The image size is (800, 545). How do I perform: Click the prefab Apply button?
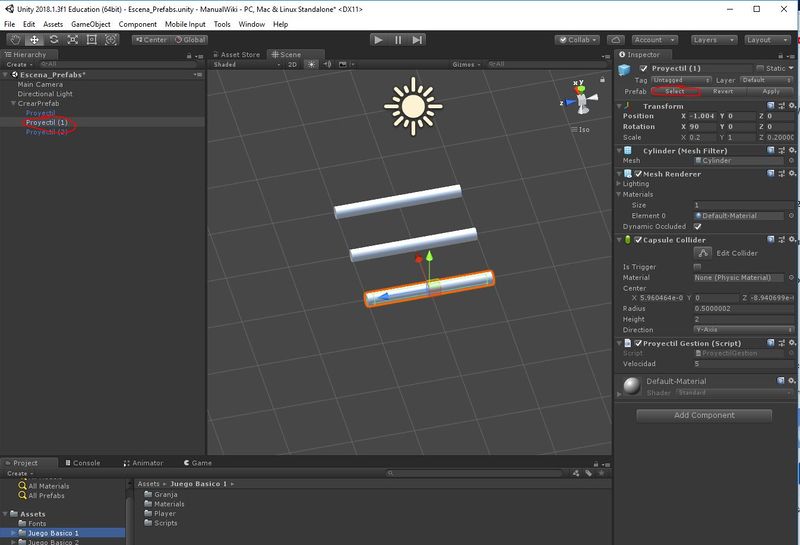coord(771,91)
